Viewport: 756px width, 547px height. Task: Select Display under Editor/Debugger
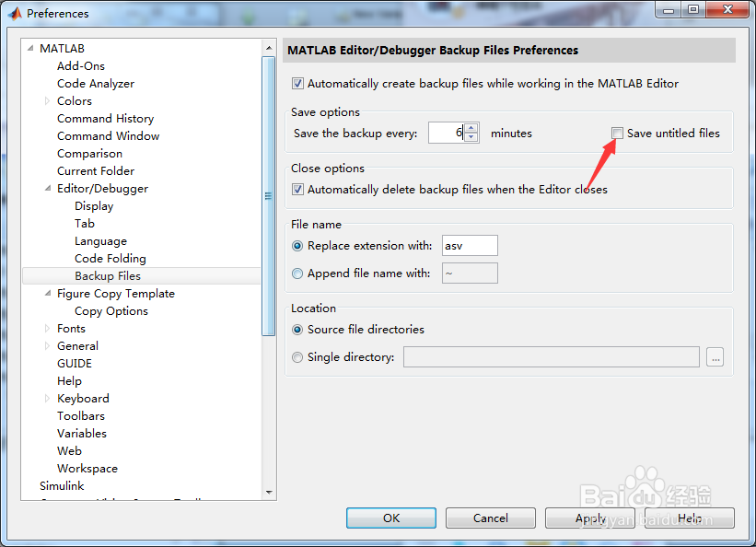(94, 206)
